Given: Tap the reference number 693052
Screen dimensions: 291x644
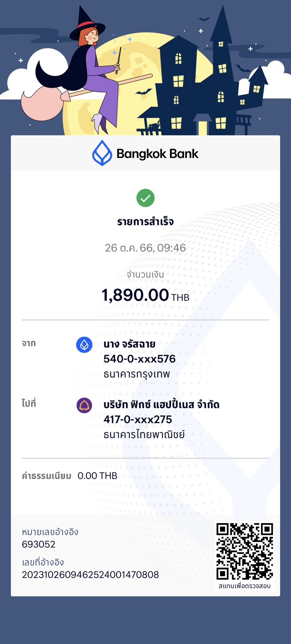Looking at the screenshot, I should pyautogui.click(x=39, y=544).
